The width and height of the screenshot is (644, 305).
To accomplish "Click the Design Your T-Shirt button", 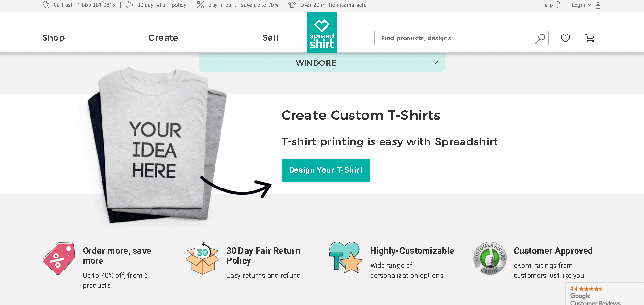I will [326, 170].
